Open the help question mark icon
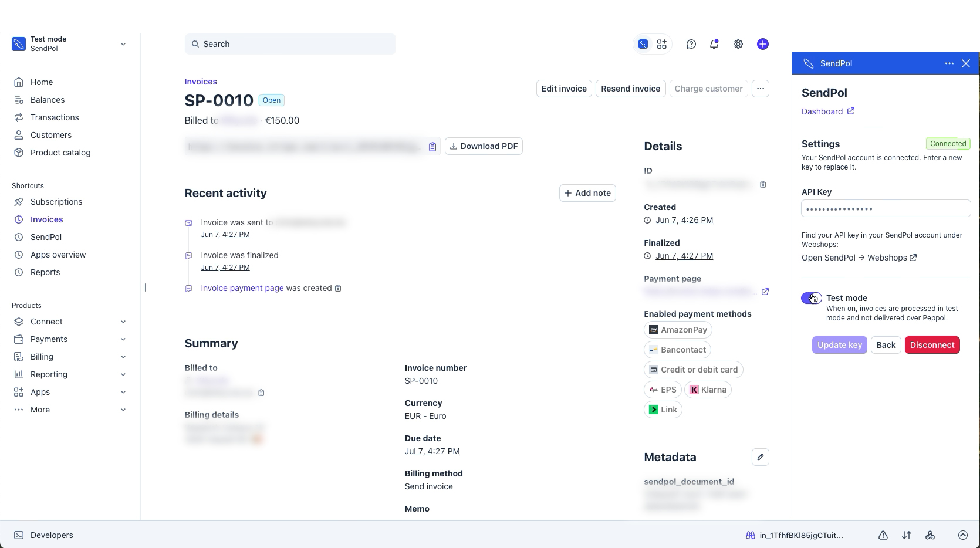The width and height of the screenshot is (980, 548). [691, 44]
